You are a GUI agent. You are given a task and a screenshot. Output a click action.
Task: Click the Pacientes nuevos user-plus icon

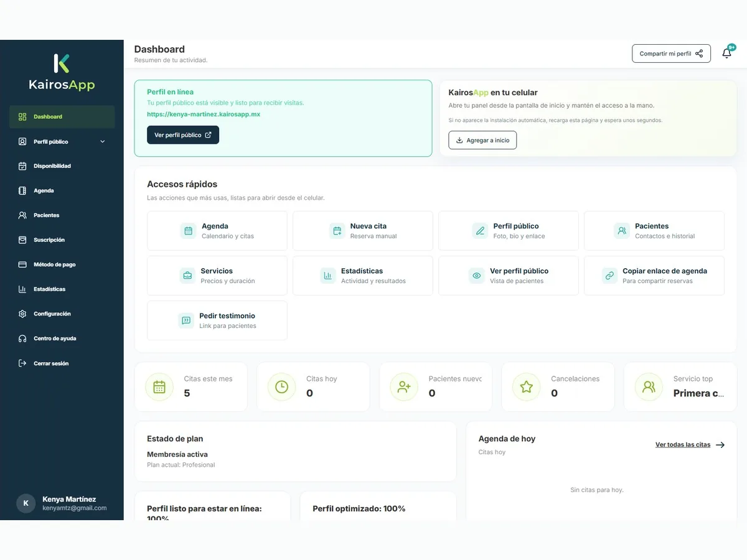point(404,387)
